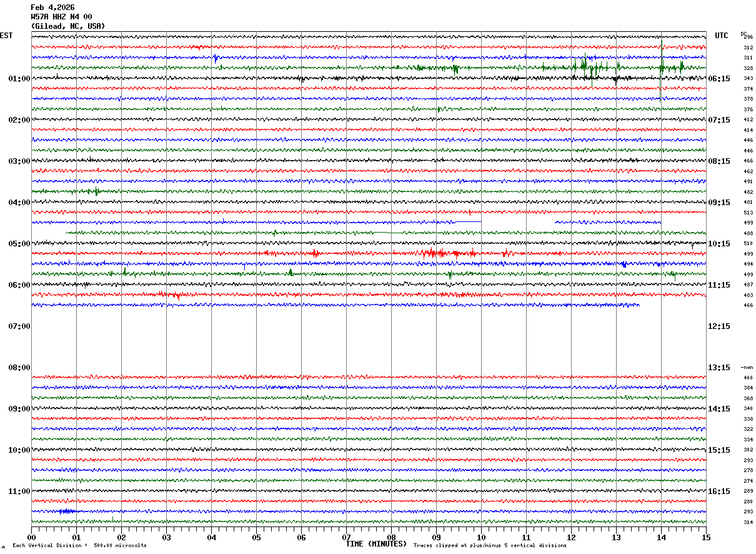Click the TIME (MINUTES) axis title
The height and width of the screenshot is (554, 756).
376,544
